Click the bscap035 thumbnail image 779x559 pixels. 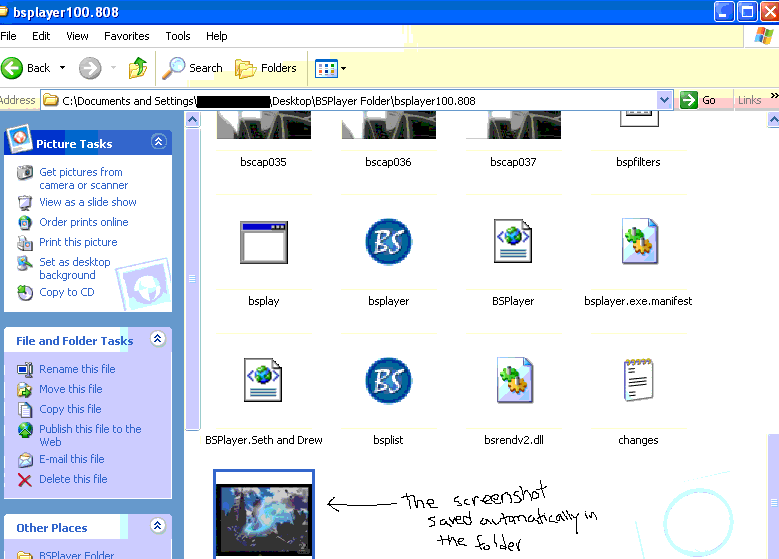[264, 125]
